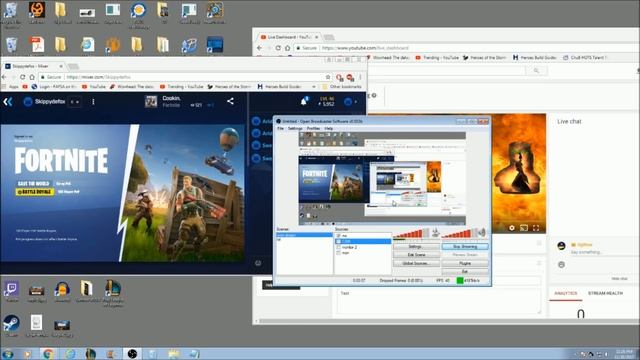Viewport: 640px width, 360px height.
Task: Go back in YouTube browser window
Action: 260,48
